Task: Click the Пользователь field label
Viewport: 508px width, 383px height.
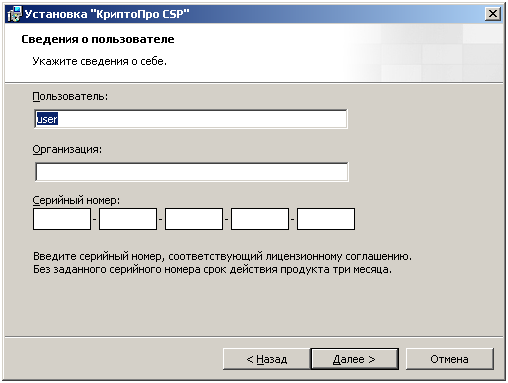Action: tap(70, 97)
